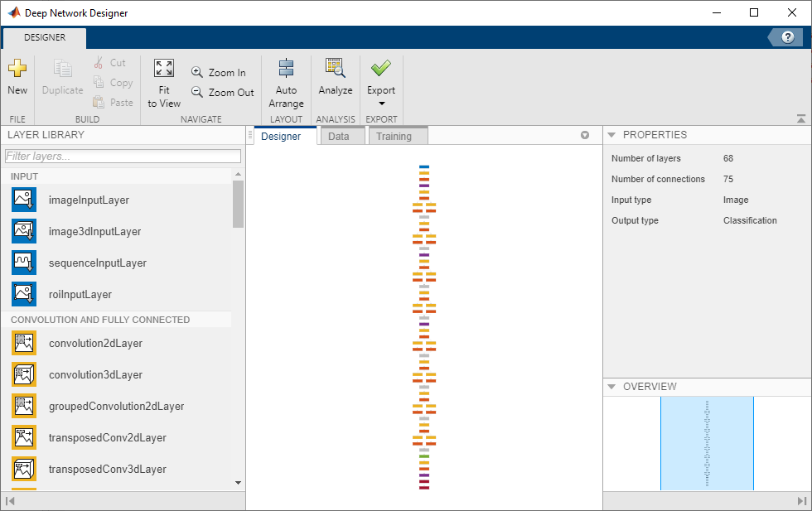Click the Zoom Out magnifier icon

coord(197,92)
